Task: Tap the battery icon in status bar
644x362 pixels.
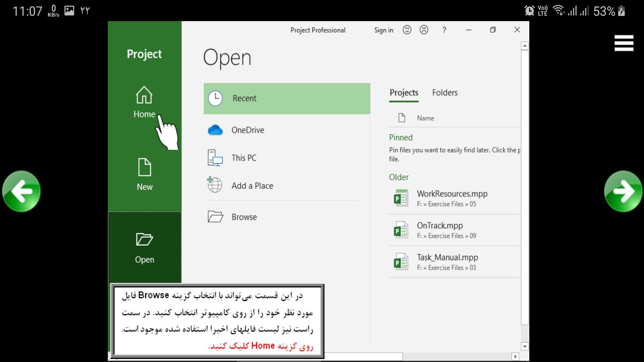Action: pyautogui.click(x=622, y=11)
